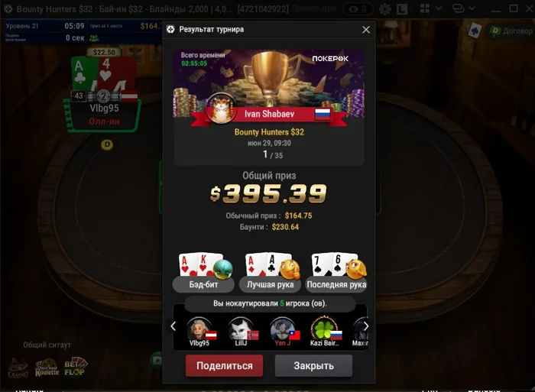The image size is (535, 392).
Task: Show previous knocked-out players with left arrow
Action: pos(173,326)
